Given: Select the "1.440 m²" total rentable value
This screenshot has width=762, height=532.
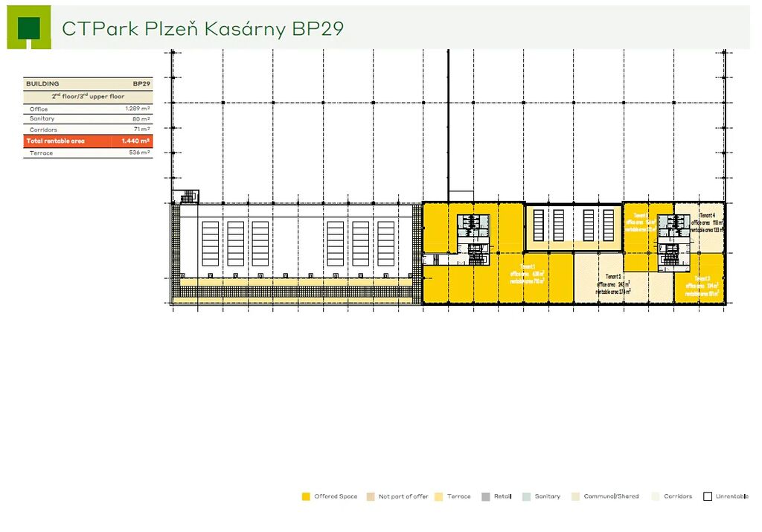Looking at the screenshot, I should pos(135,141).
